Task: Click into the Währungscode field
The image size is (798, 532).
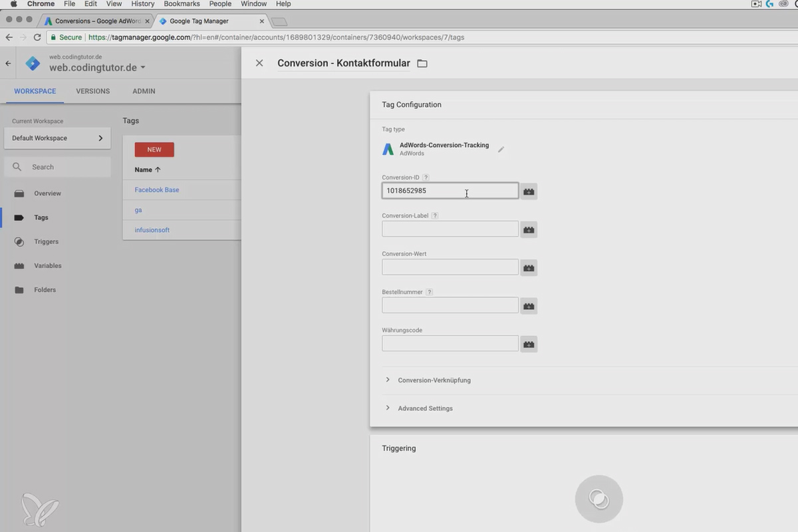Action: pyautogui.click(x=450, y=343)
